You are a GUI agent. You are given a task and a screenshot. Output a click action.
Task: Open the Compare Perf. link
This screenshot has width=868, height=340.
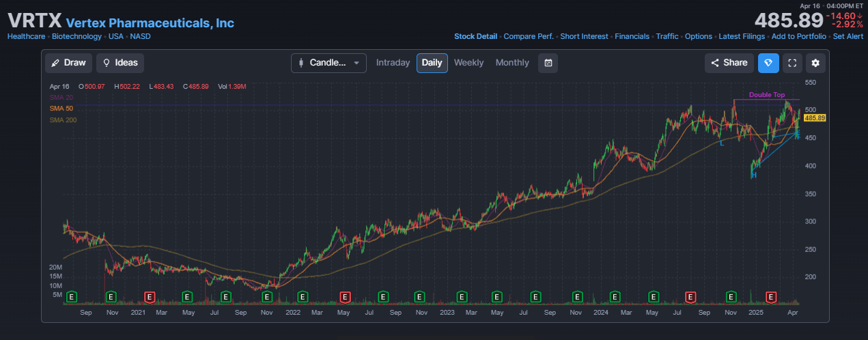[x=529, y=37]
